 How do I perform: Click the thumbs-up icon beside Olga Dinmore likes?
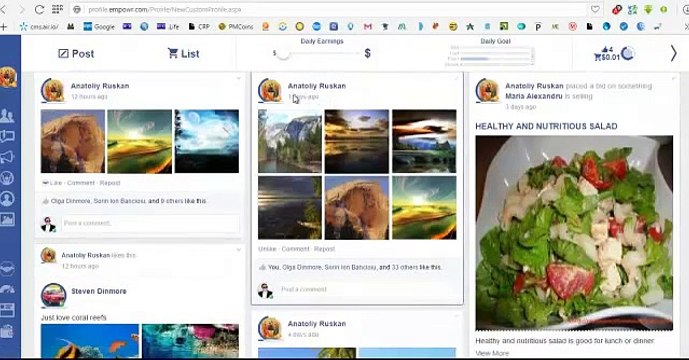[46, 201]
